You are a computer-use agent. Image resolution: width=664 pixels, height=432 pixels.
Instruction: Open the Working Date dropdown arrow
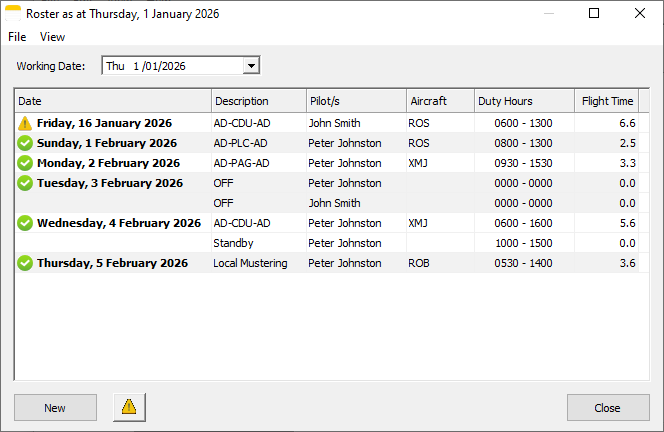pos(251,66)
